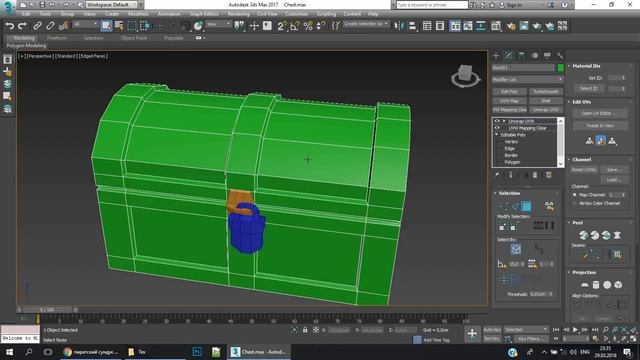Open the Rendering menu
This screenshot has width=640, height=360.
tap(238, 14)
